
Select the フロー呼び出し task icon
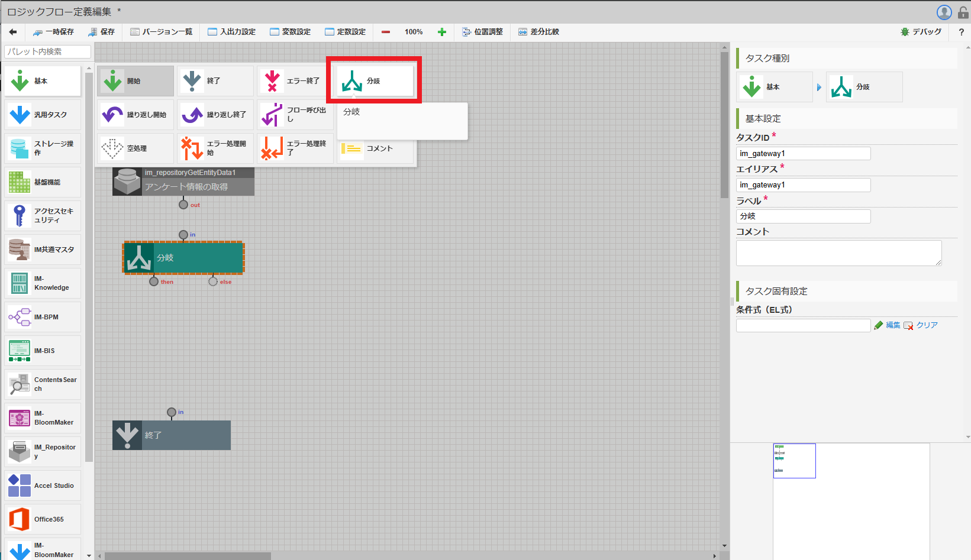pyautogui.click(x=294, y=114)
